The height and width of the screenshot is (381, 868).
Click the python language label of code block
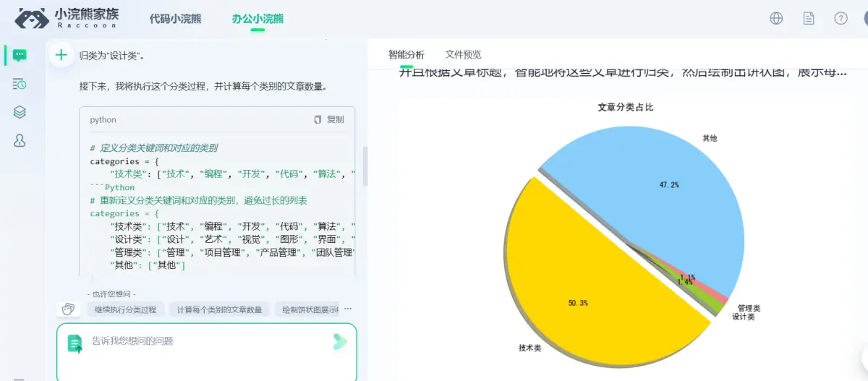[103, 120]
